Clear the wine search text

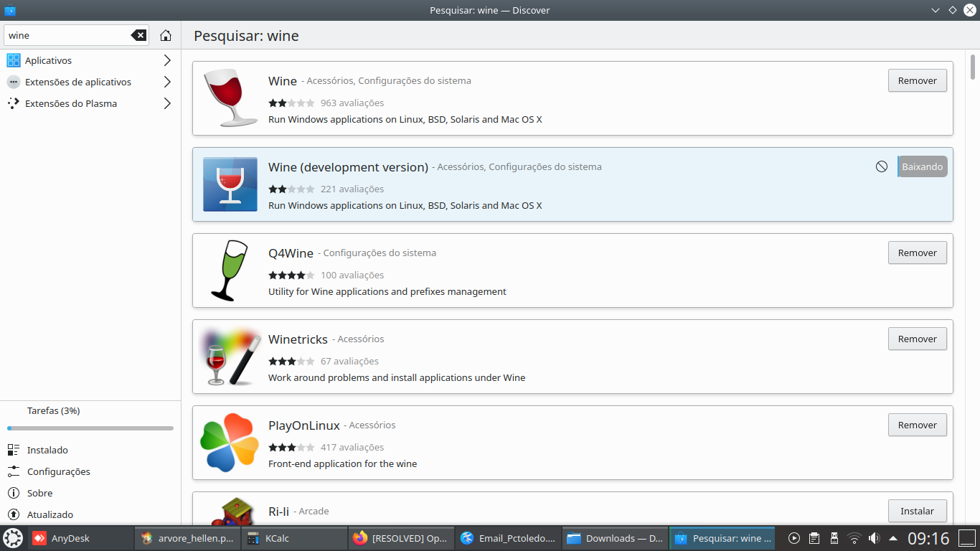pos(138,35)
